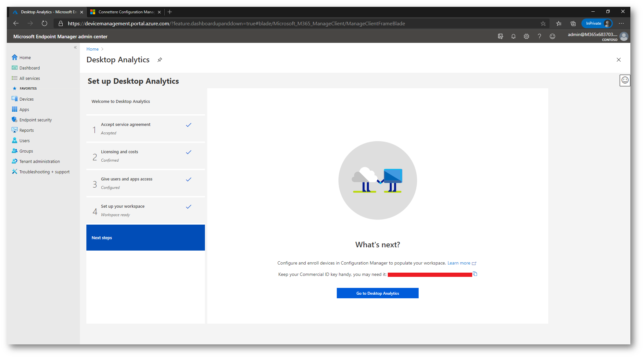Click the account avatar picture
The image size is (644, 358).
(x=624, y=36)
